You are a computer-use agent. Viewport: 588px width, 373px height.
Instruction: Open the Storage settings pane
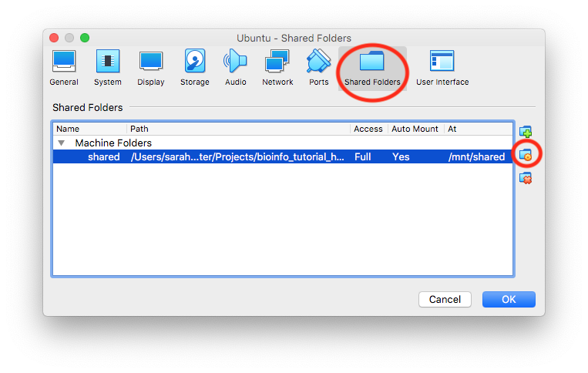[x=195, y=68]
